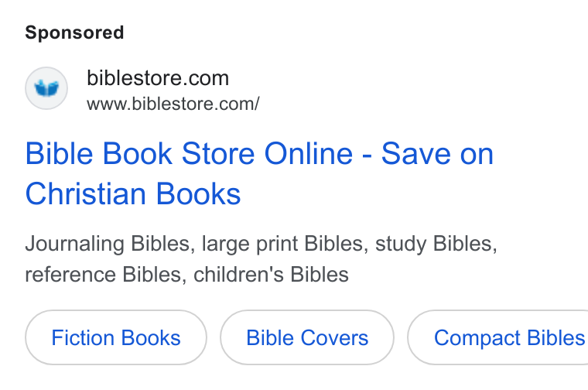Select the 'Bible Covers' sitelink chip

(x=307, y=337)
